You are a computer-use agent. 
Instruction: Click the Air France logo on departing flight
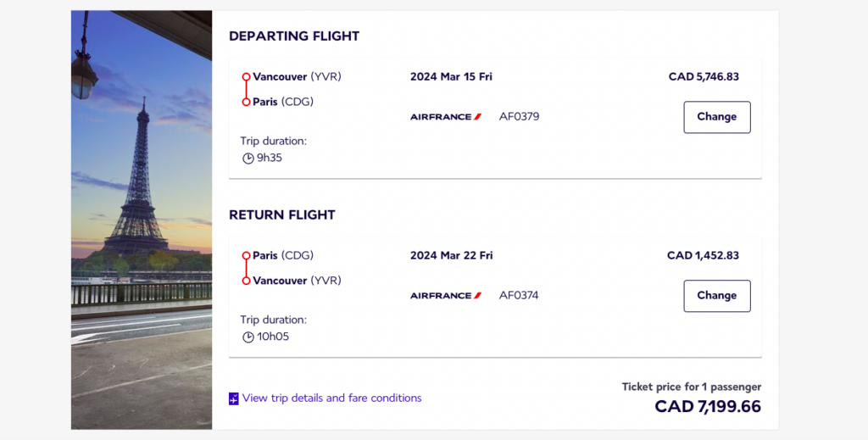pos(446,117)
